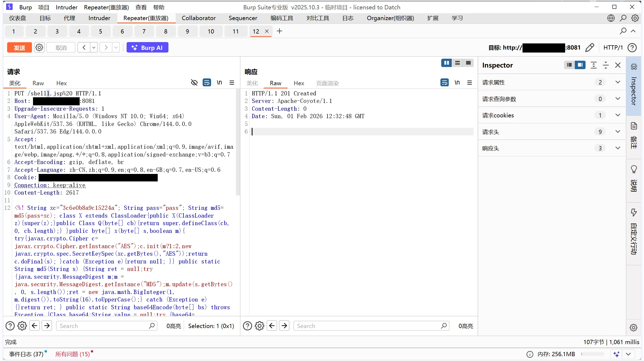Click the globe browser icon
Image resolution: width=644 pixels, height=361 pixels.
(x=611, y=18)
